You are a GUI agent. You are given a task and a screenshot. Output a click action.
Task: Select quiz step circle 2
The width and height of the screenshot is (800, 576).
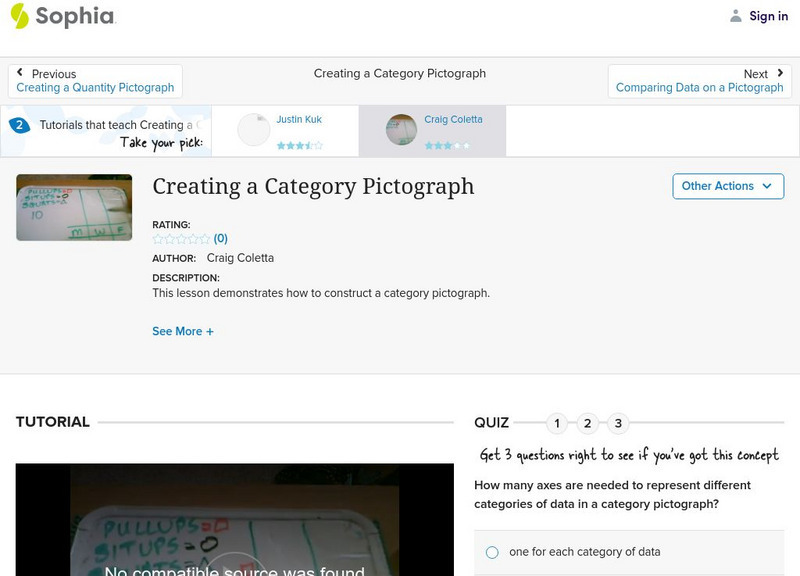click(586, 424)
